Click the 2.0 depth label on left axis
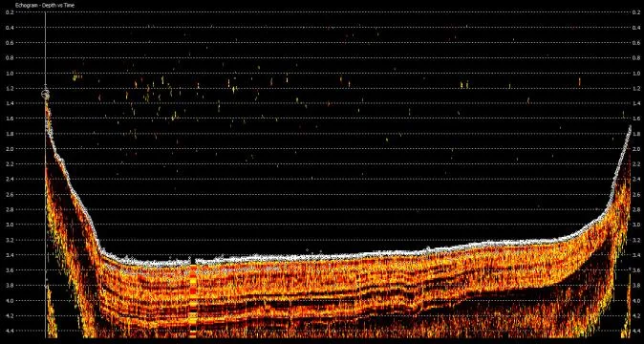Screen dimensions: 644x344 pyautogui.click(x=10, y=149)
